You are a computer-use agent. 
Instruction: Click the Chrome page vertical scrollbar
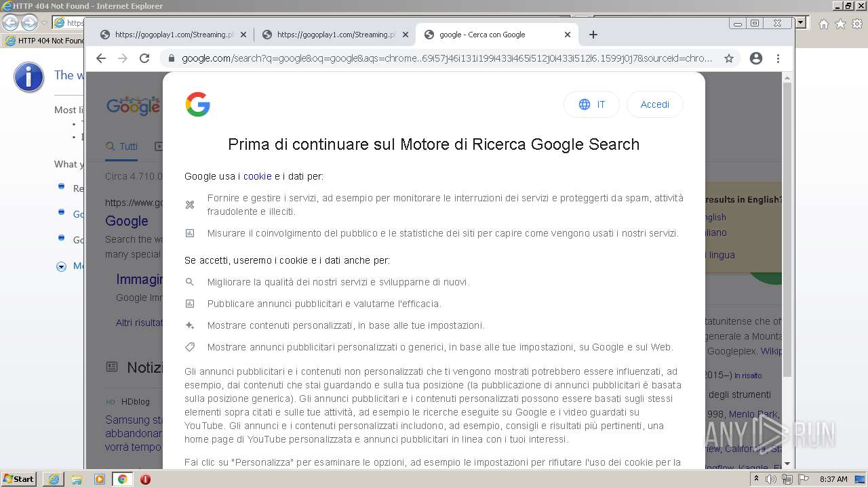pos(787,230)
